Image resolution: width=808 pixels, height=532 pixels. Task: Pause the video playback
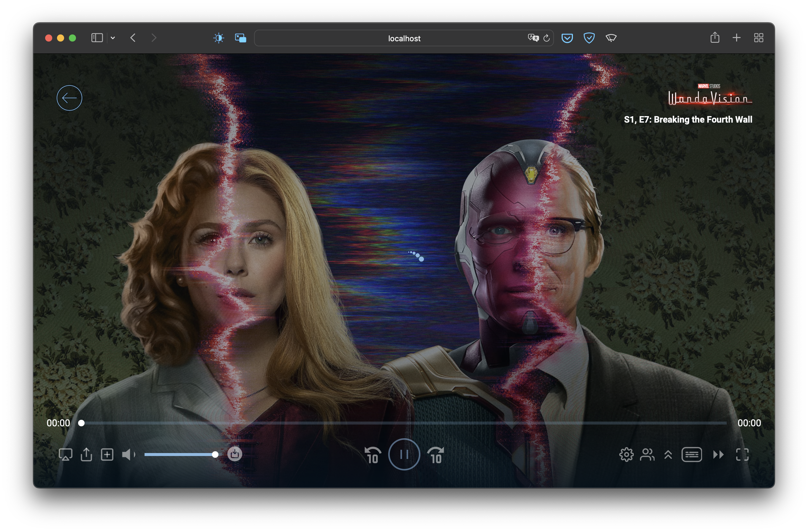tap(404, 454)
